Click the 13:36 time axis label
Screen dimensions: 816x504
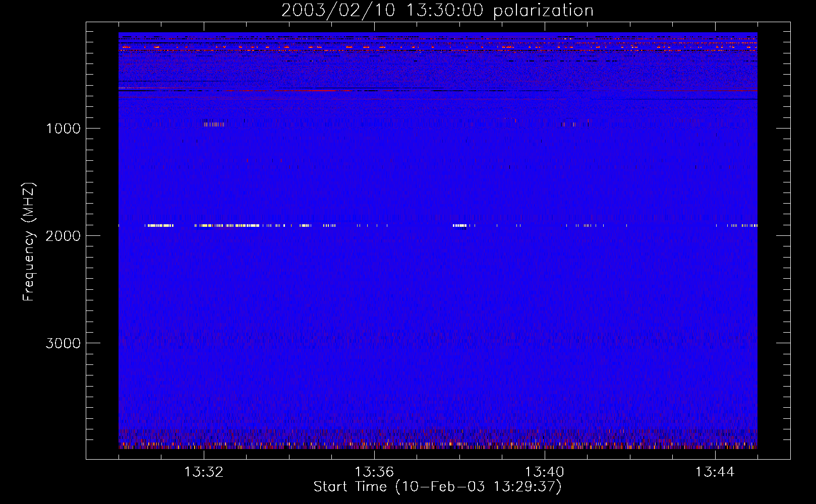point(374,472)
